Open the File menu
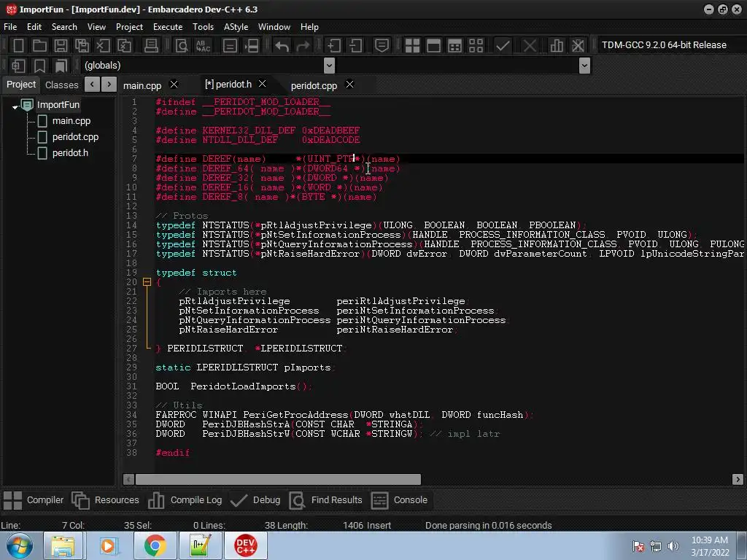747x560 pixels. (x=10, y=27)
